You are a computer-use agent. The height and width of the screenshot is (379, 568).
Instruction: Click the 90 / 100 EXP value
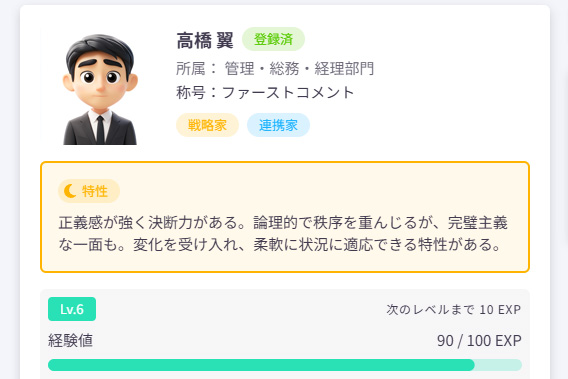(x=479, y=341)
